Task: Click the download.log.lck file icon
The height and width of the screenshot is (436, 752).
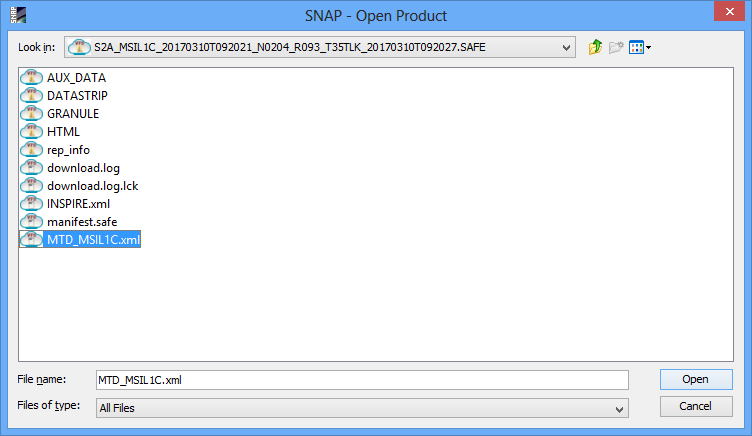Action: (x=32, y=186)
